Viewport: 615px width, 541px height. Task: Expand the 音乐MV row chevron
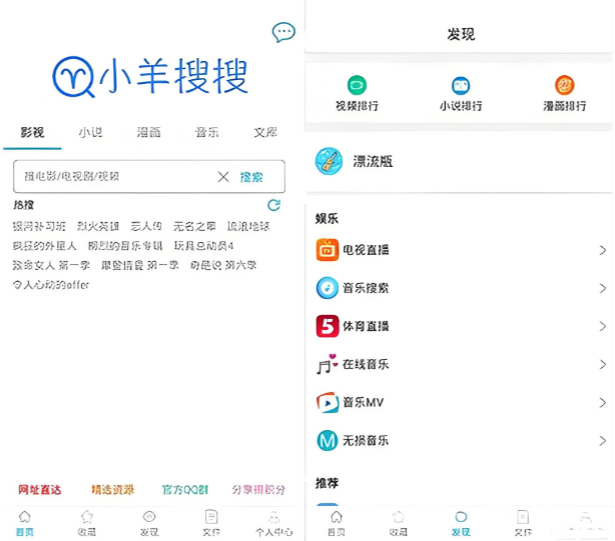click(x=603, y=403)
